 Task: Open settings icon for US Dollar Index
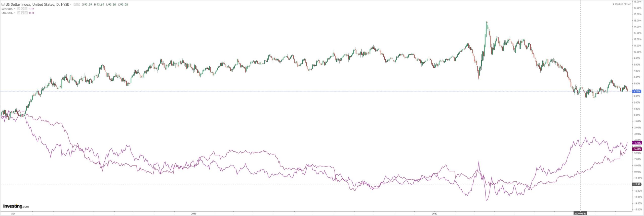tap(79, 5)
